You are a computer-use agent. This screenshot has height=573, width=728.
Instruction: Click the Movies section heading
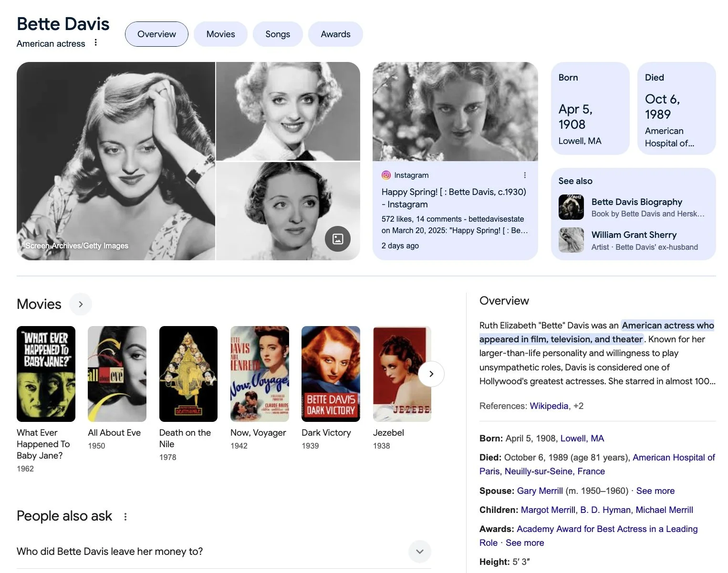tap(39, 304)
